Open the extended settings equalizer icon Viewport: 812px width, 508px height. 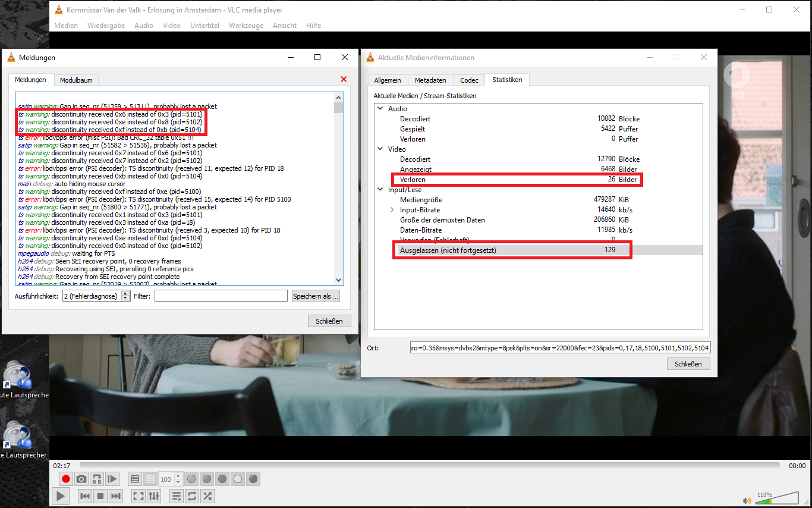pyautogui.click(x=154, y=496)
